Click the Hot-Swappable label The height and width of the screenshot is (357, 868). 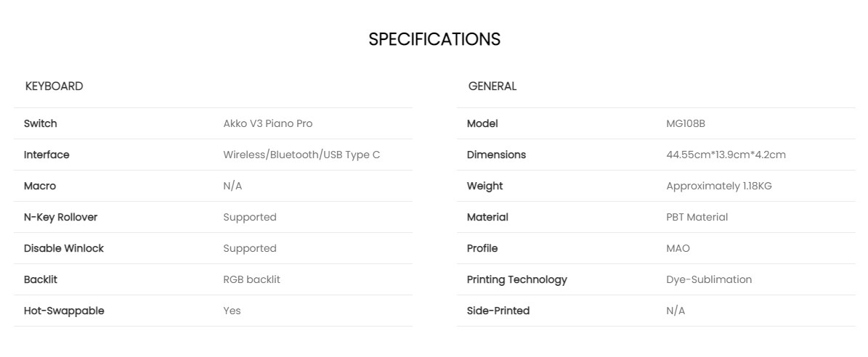point(64,311)
